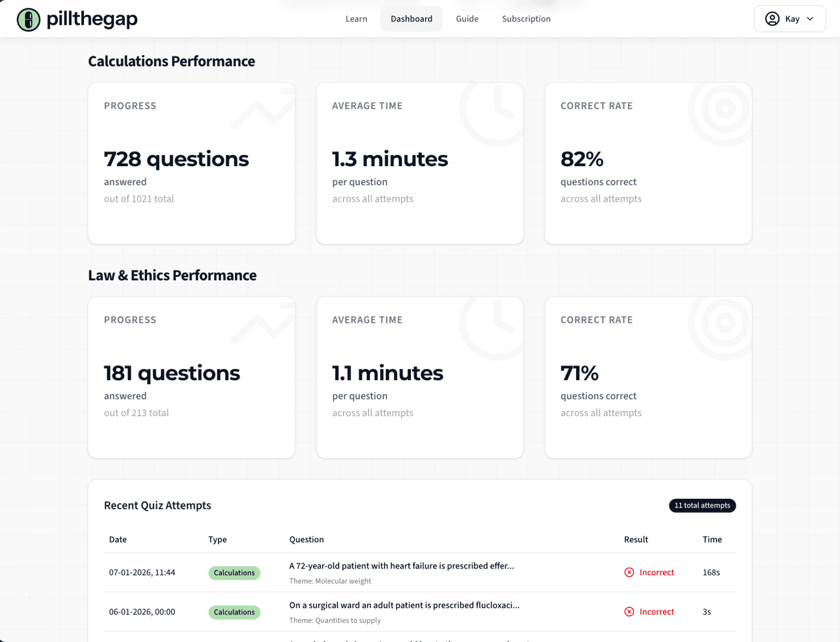Screen dimensions: 840x642
Task: Switch to the Learn tab
Action: coord(356,19)
